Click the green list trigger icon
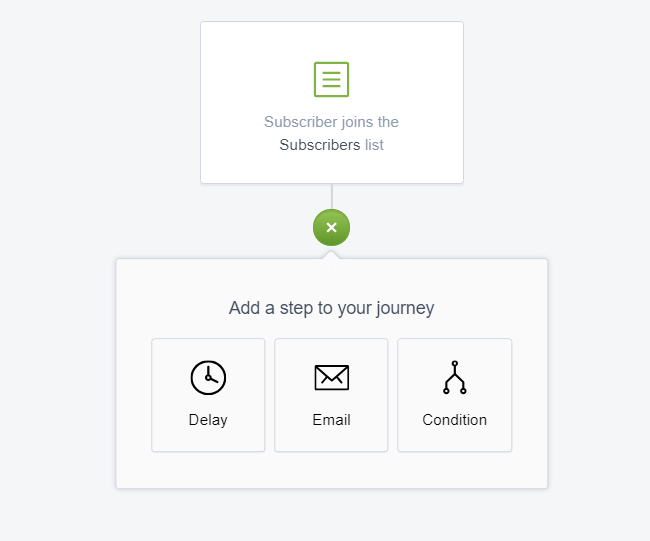The height and width of the screenshot is (541, 650). pyautogui.click(x=331, y=79)
